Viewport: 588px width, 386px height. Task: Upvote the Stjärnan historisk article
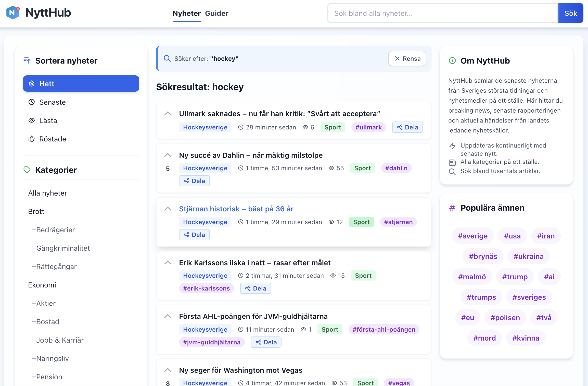(x=168, y=209)
